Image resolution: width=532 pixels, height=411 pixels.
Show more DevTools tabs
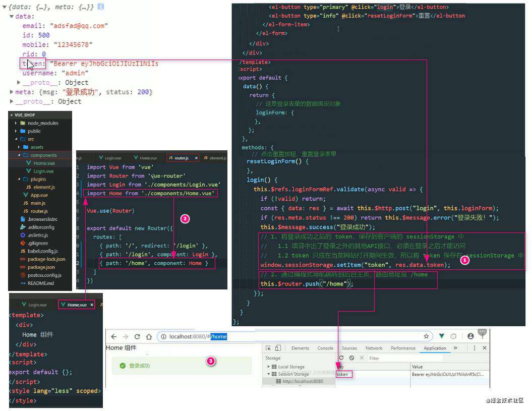[x=455, y=348]
